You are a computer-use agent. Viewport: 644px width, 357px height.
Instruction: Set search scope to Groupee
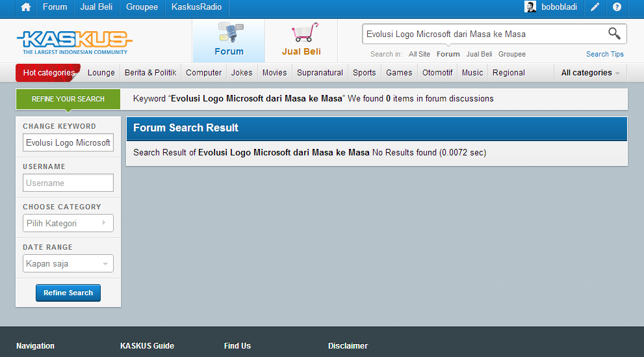(511, 54)
